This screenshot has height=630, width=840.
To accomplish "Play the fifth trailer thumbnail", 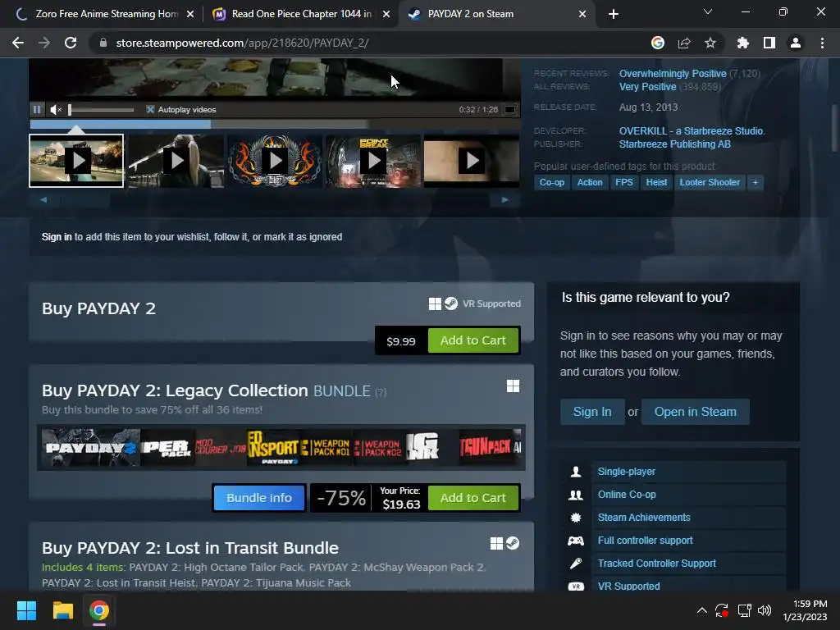I will point(472,160).
